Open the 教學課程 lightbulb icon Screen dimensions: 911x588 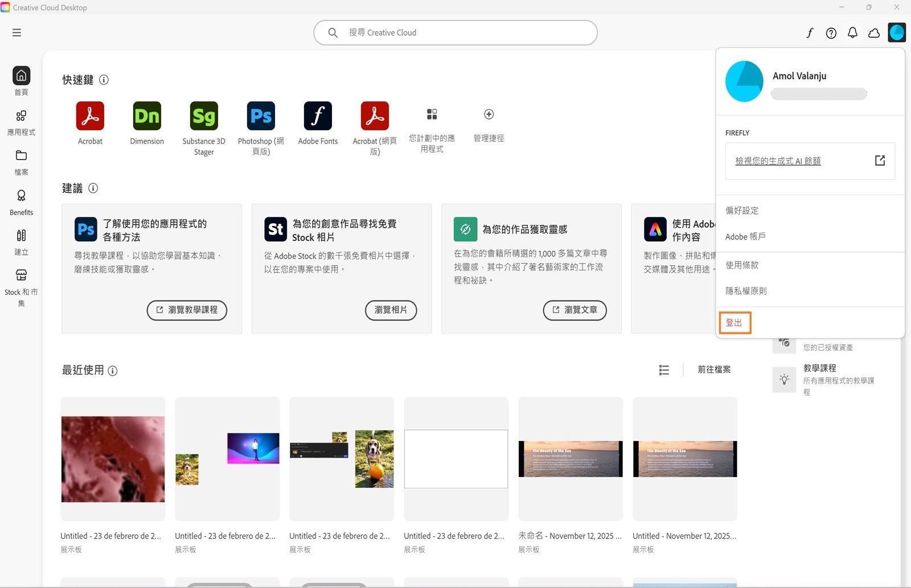[784, 379]
